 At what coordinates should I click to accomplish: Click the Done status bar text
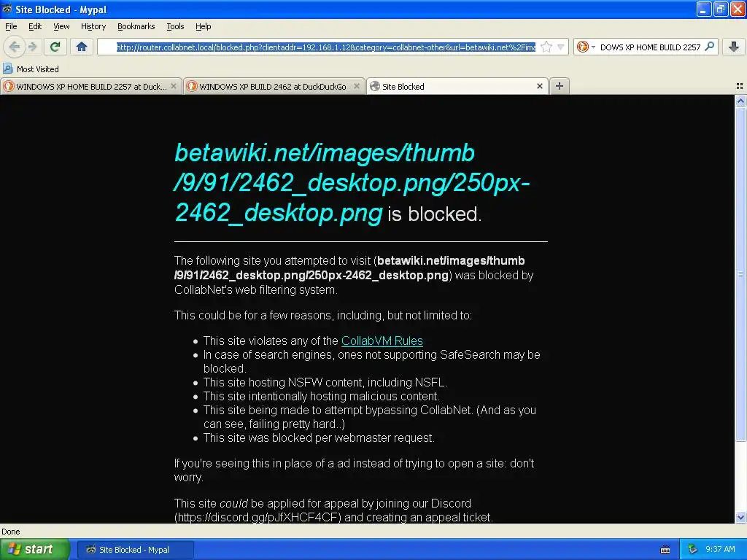click(11, 532)
